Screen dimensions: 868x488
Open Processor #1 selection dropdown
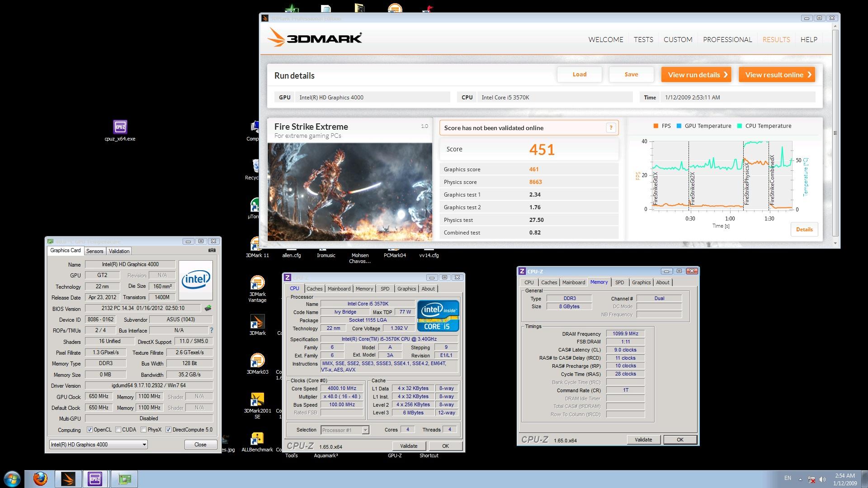click(x=345, y=430)
